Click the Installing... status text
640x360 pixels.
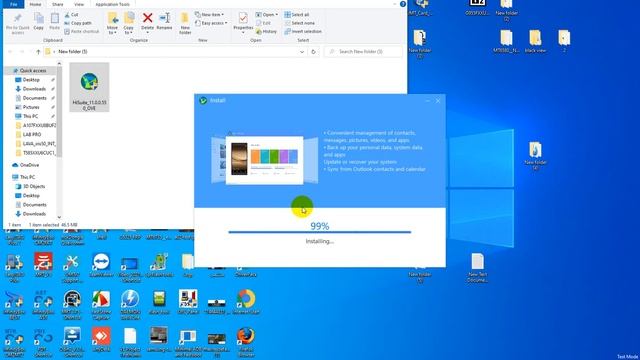point(320,241)
